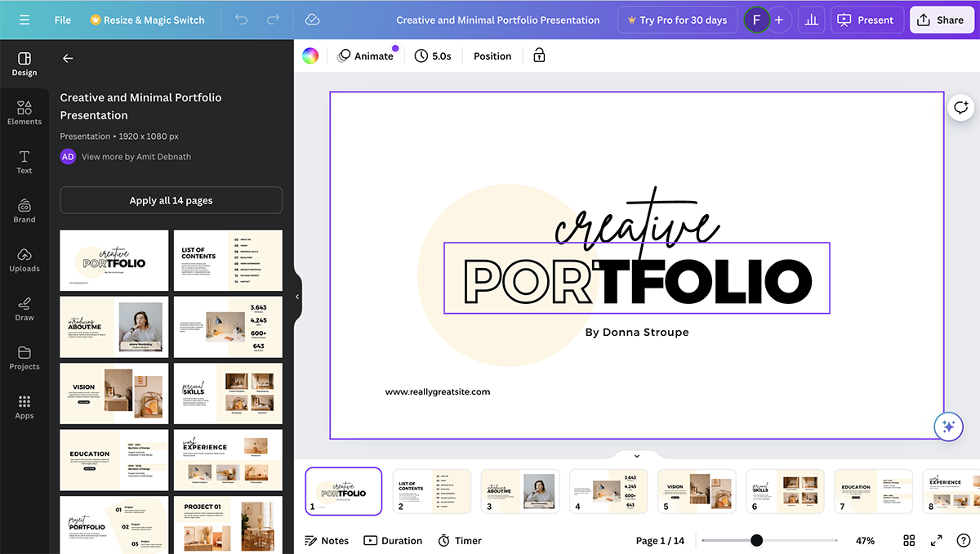Select page 5 Vision thumbnail
980x554 pixels.
coord(696,490)
